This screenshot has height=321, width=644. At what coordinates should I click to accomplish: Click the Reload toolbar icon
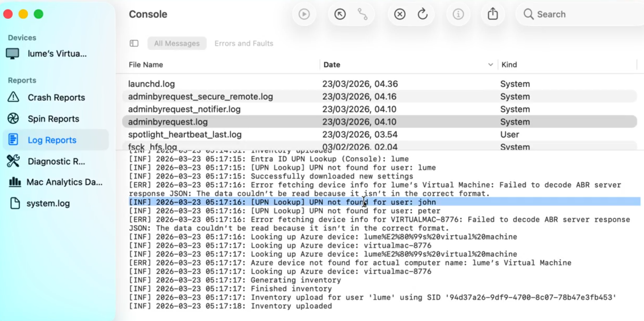(x=423, y=14)
